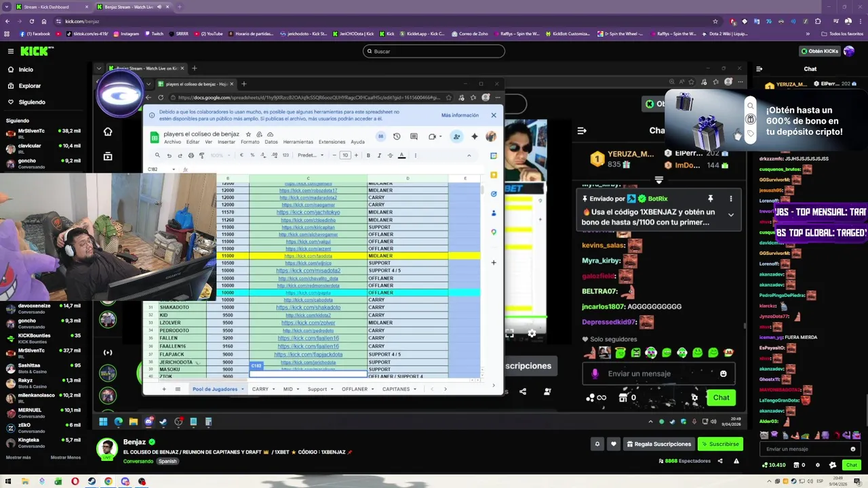The height and width of the screenshot is (488, 868).
Task: Open the Siguiendo sidebar item
Action: 26,102
